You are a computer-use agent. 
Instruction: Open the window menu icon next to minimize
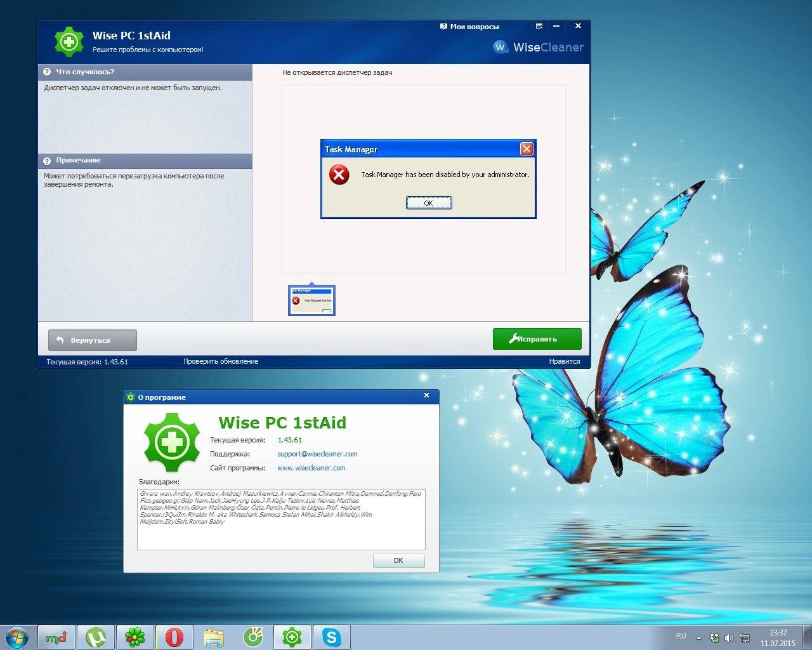pos(539,26)
